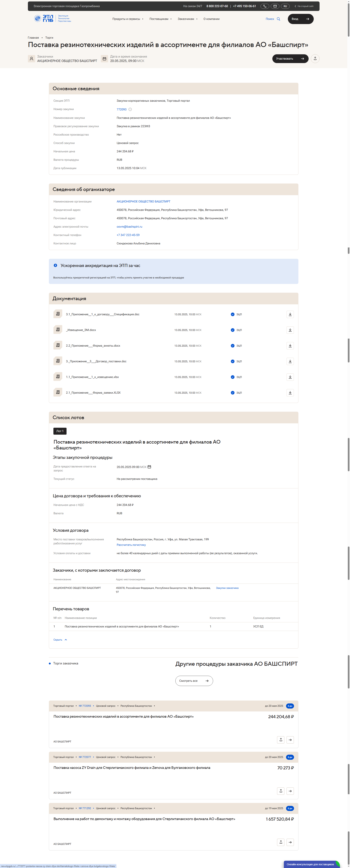Open title Поставка насоса ZY Drain
Viewport: 350px width, 868px height.
coord(131,768)
